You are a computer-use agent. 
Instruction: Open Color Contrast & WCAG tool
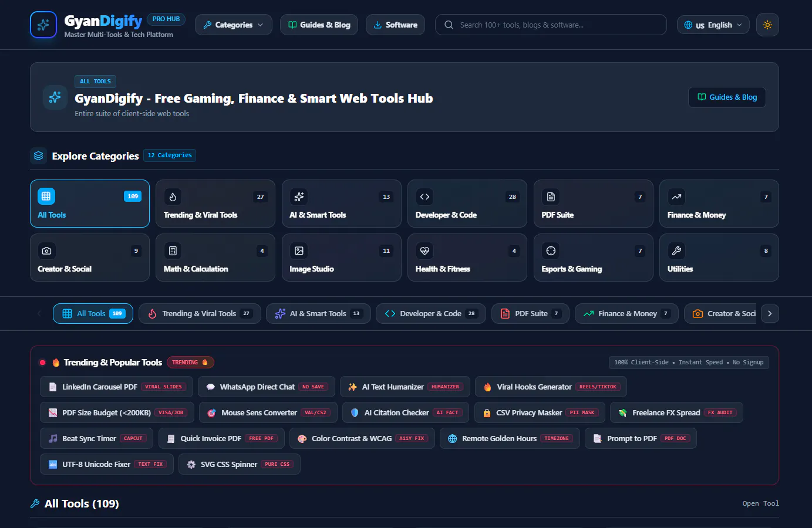pyautogui.click(x=362, y=439)
